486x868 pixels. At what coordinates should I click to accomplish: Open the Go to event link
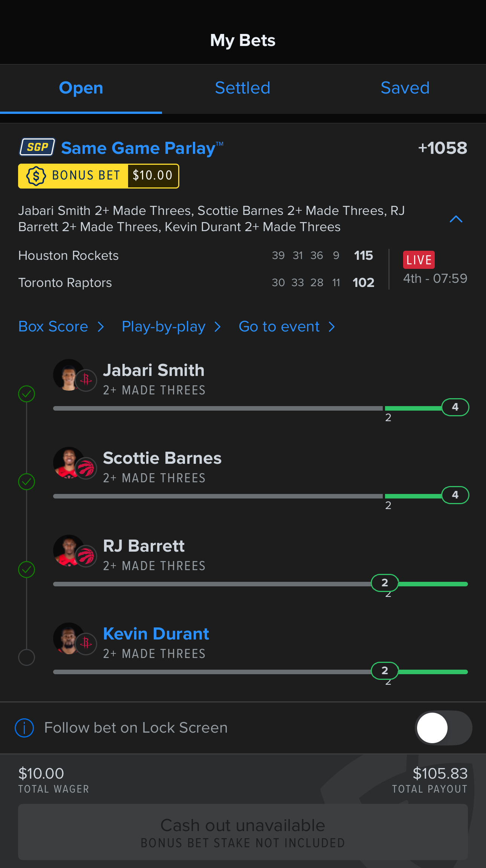pyautogui.click(x=287, y=327)
